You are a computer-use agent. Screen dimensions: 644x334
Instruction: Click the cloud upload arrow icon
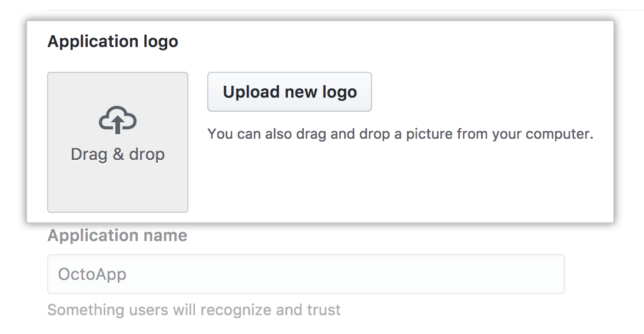coord(118,120)
